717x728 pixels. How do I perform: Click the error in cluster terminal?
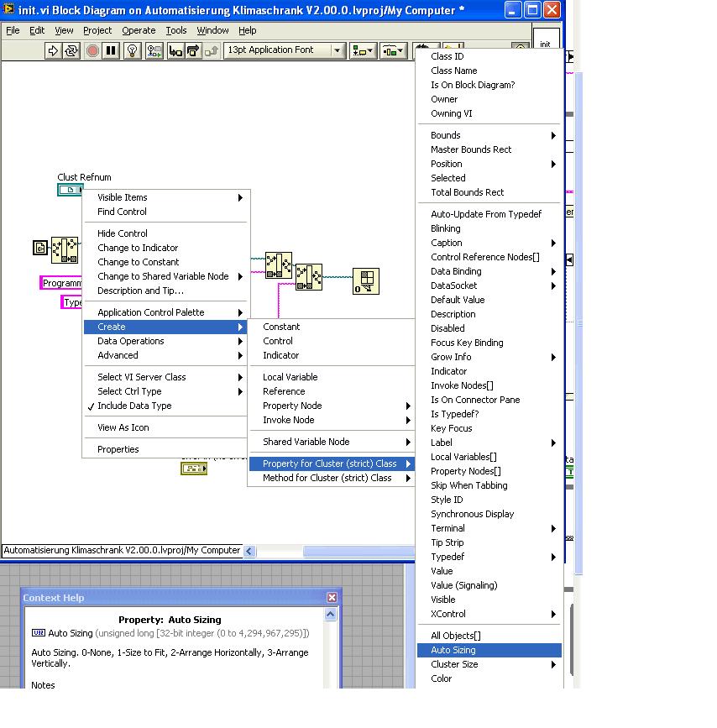click(194, 469)
